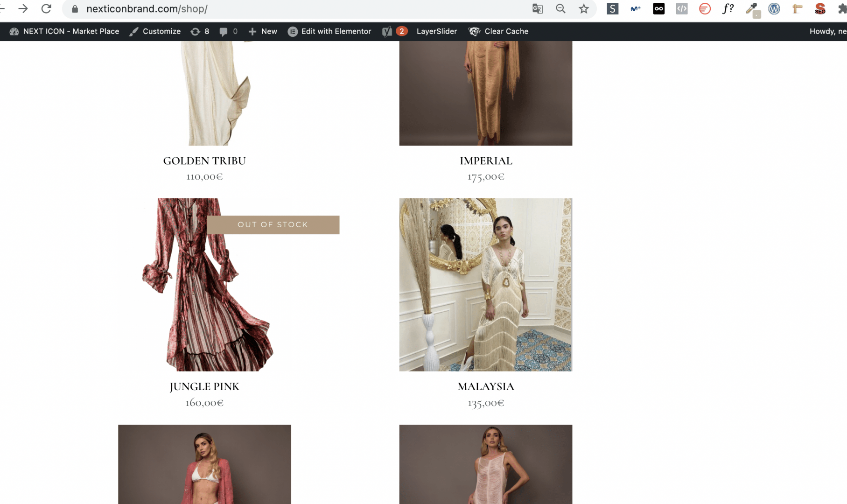Screen dimensions: 847x504
Task: Click the Imperial gold fringe dress image
Action: click(486, 93)
